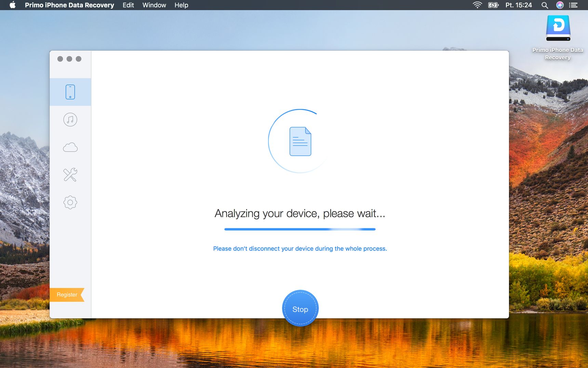Screen dimensions: 588x368
Task: Click the window close button
Action: pos(60,59)
